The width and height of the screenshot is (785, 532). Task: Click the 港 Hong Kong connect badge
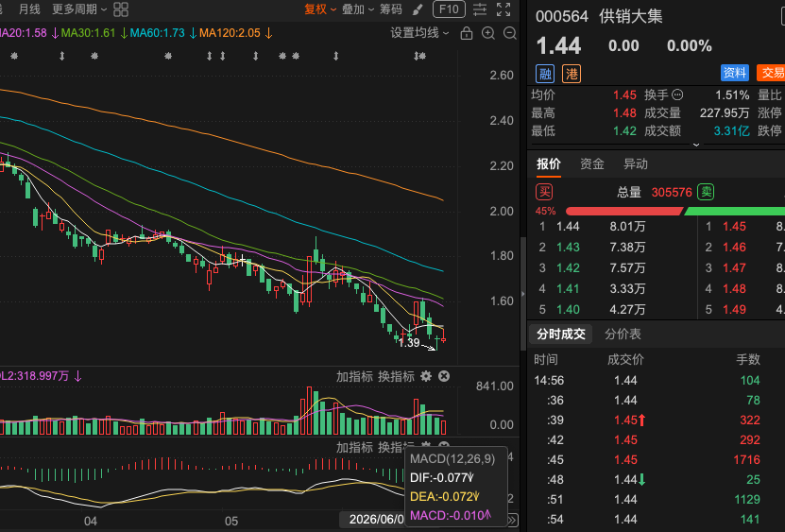[x=572, y=74]
